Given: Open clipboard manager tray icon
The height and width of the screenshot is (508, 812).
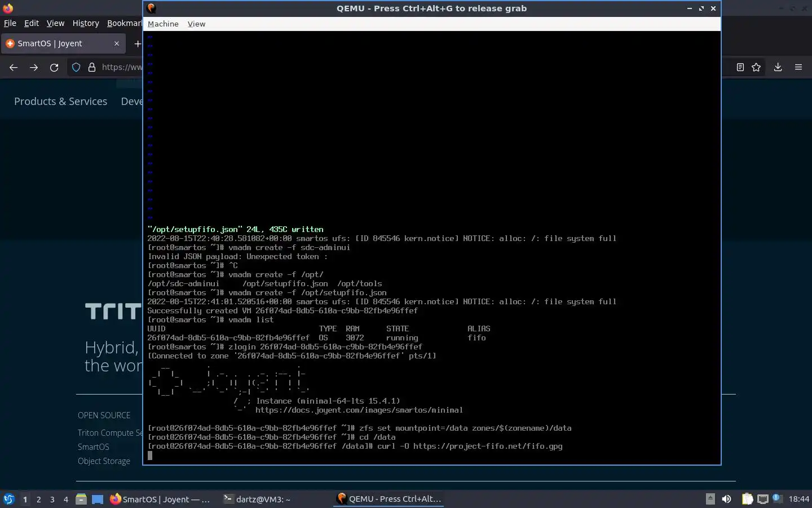Looking at the screenshot, I should point(747,499).
